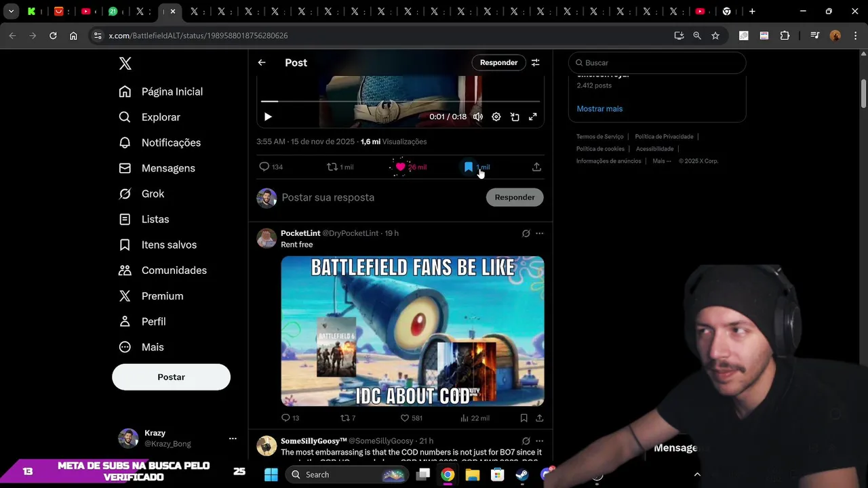Expand video to fullscreen
This screenshot has width=868, height=488.
533,117
